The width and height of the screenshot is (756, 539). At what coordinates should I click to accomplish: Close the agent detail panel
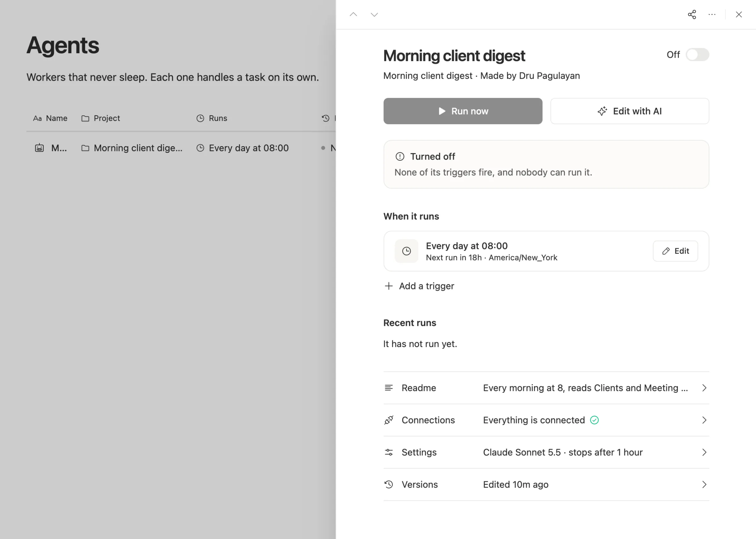point(738,14)
